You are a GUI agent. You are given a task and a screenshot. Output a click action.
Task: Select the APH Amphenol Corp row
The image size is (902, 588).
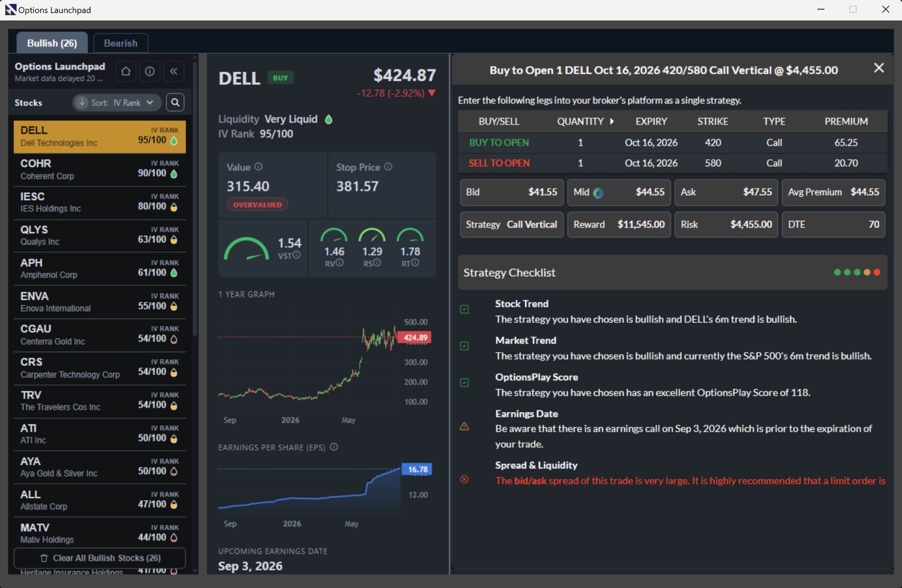pyautogui.click(x=100, y=269)
